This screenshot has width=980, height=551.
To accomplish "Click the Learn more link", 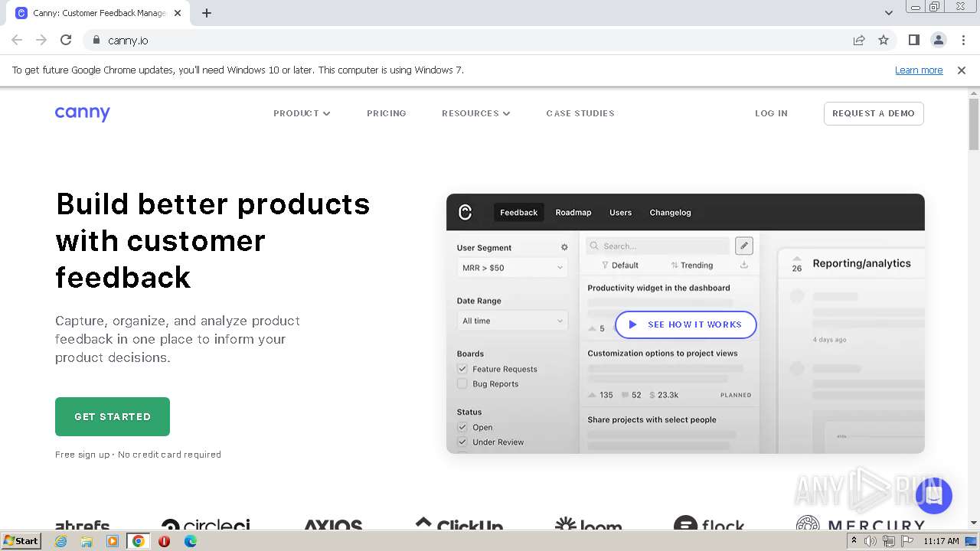I will (x=919, y=70).
